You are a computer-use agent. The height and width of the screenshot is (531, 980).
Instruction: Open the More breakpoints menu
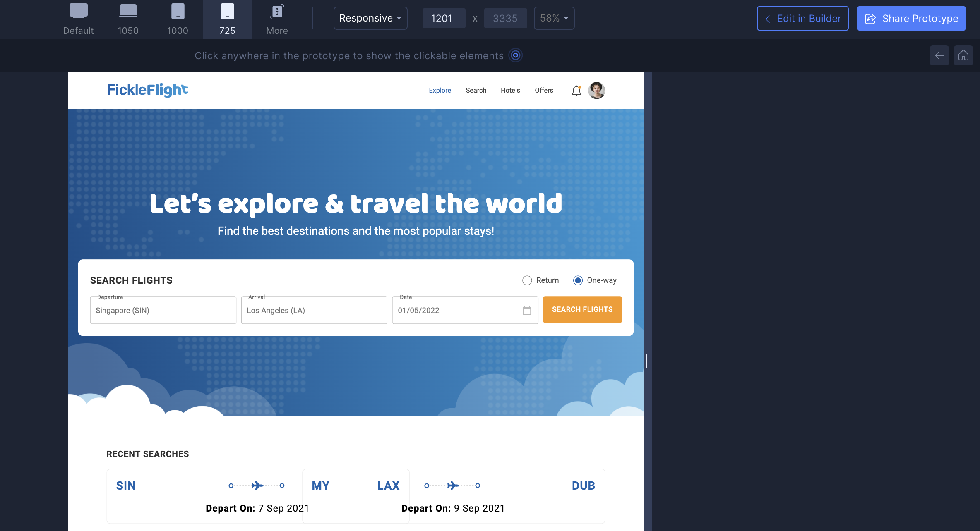coord(277,19)
